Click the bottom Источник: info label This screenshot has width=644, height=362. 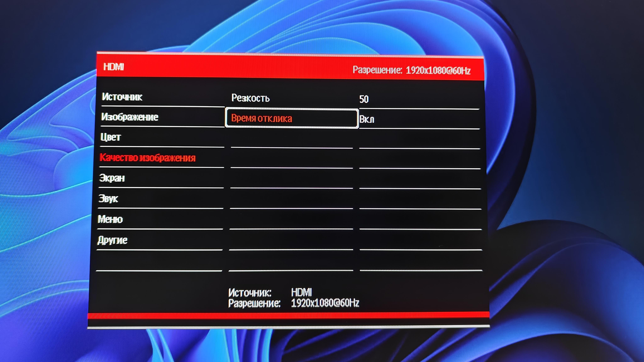[250, 293]
